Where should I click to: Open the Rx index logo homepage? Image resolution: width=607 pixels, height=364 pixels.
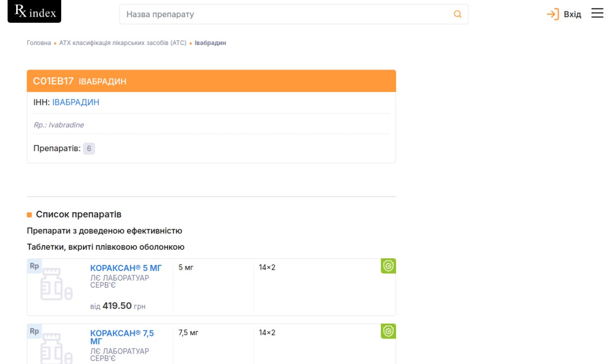(34, 11)
